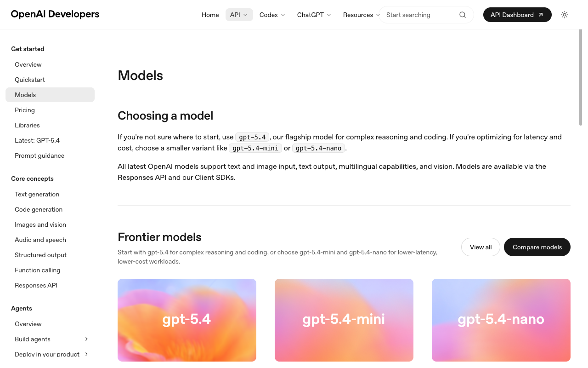Select Pricing in the sidebar
Screen dimensions: 588x368
pyautogui.click(x=25, y=110)
